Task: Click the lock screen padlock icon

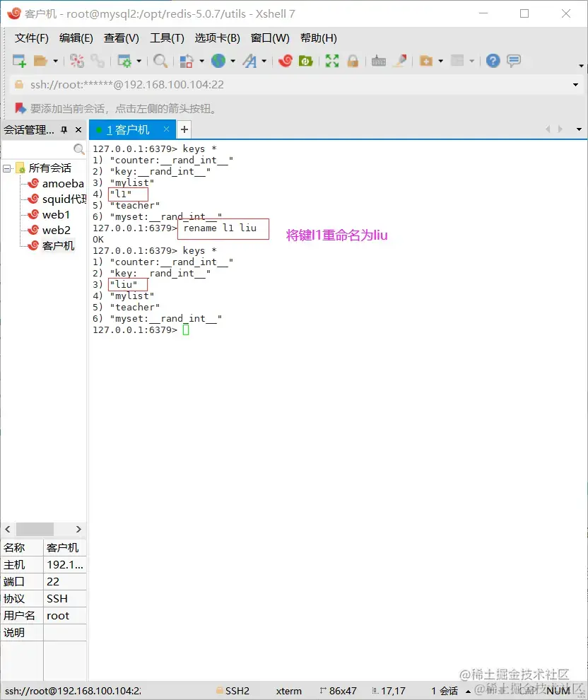Action: click(x=353, y=61)
